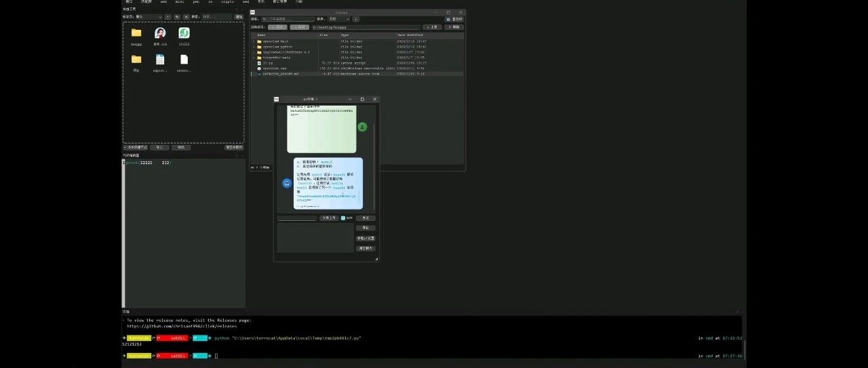Expand the fourth folder ending in -main
Image resolution: width=868 pixels, height=368 pixels.
[x=254, y=58]
